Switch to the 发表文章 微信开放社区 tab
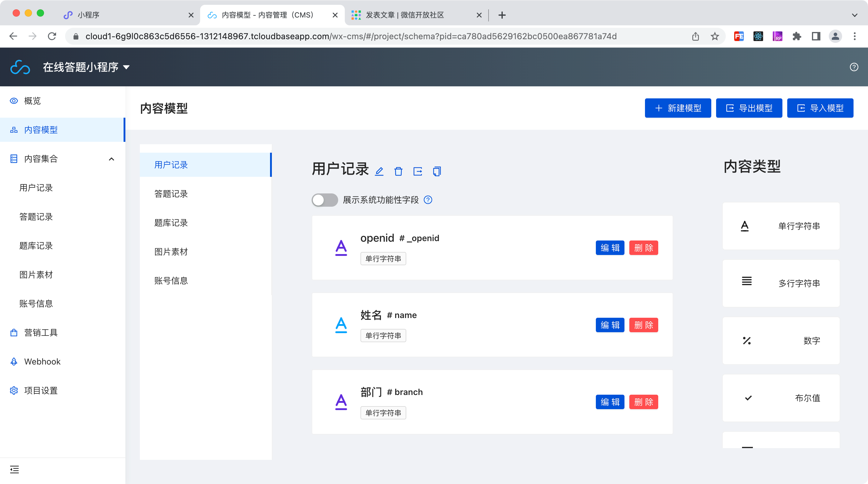The image size is (868, 484). coord(404,15)
